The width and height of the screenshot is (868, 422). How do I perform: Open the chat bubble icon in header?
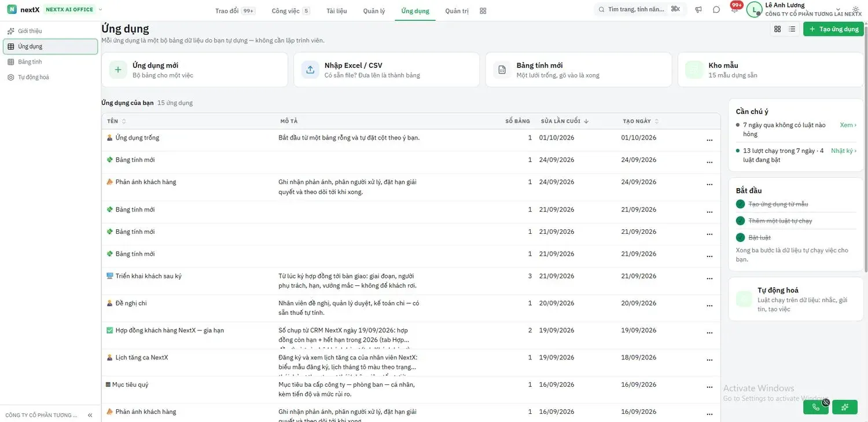click(716, 10)
